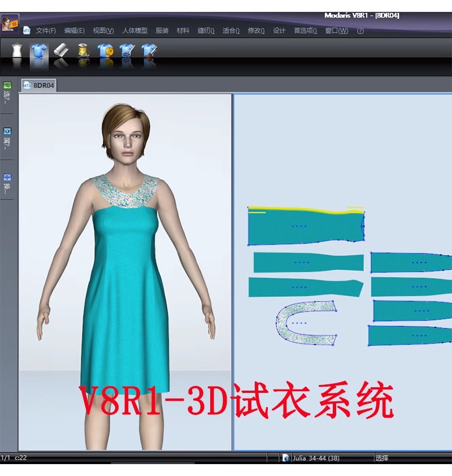This screenshot has height=476, width=452.
Task: Open the 首选项 menu
Action: point(305,31)
